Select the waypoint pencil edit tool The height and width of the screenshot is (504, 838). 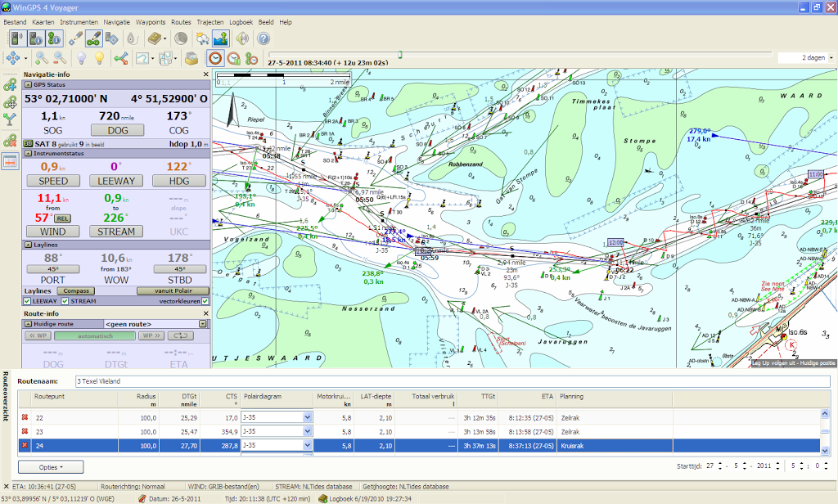(76, 38)
